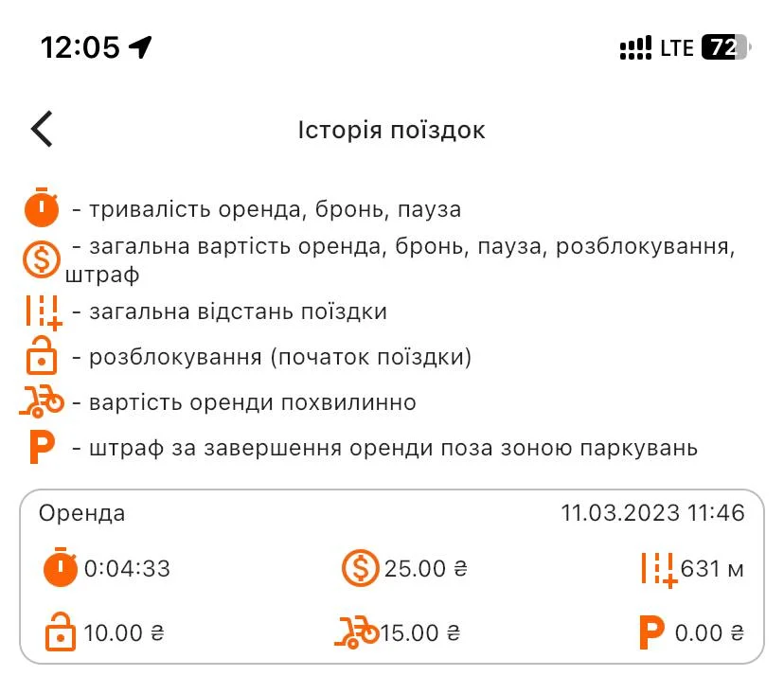The height and width of the screenshot is (676, 784).
Task: Tap the LTE battery status indicator
Action: click(725, 47)
